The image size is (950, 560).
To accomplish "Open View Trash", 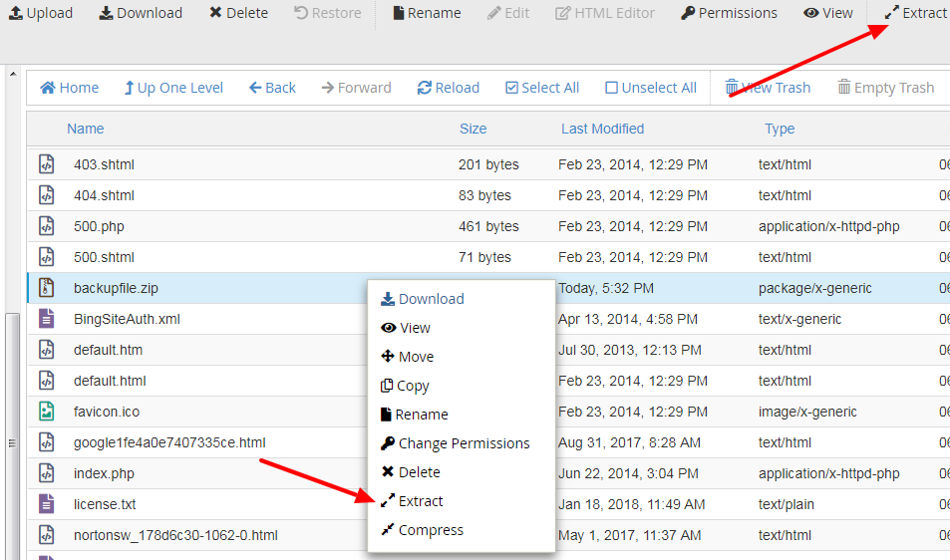I will click(x=767, y=88).
